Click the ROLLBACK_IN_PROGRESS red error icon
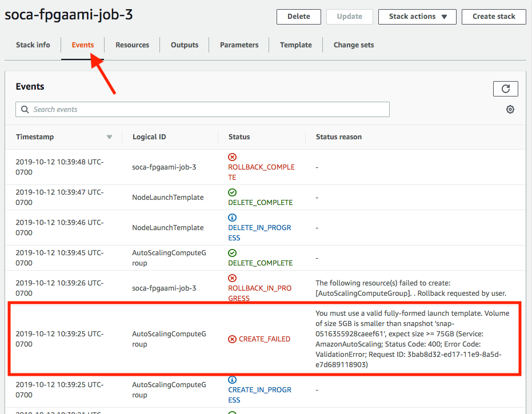This screenshot has width=532, height=414. pyautogui.click(x=232, y=278)
